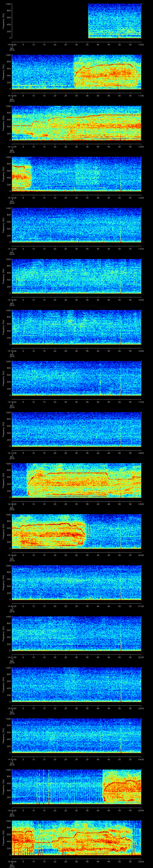This screenshot has height=868, width=153.
Task: Select the spectrogram panel starting at 14:20:00
Action: pos(77,582)
